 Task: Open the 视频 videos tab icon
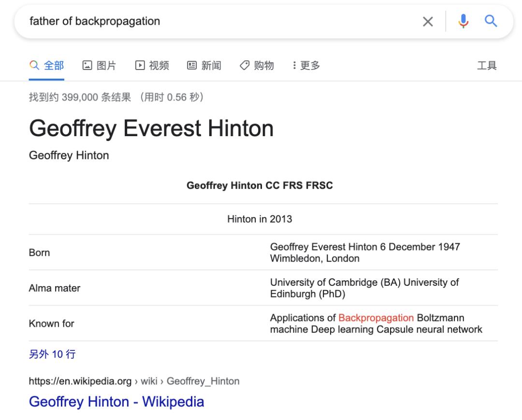140,66
